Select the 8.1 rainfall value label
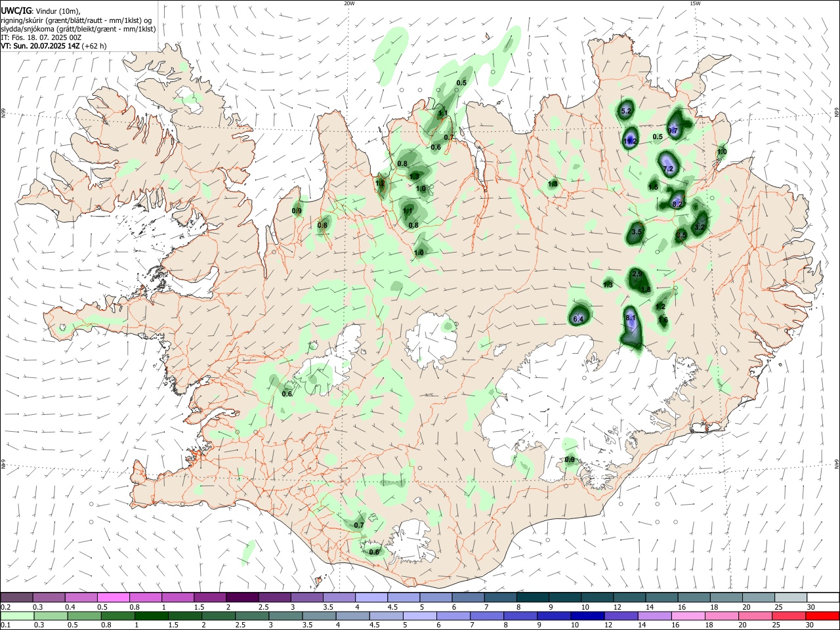The height and width of the screenshot is (630, 840). coord(631,318)
